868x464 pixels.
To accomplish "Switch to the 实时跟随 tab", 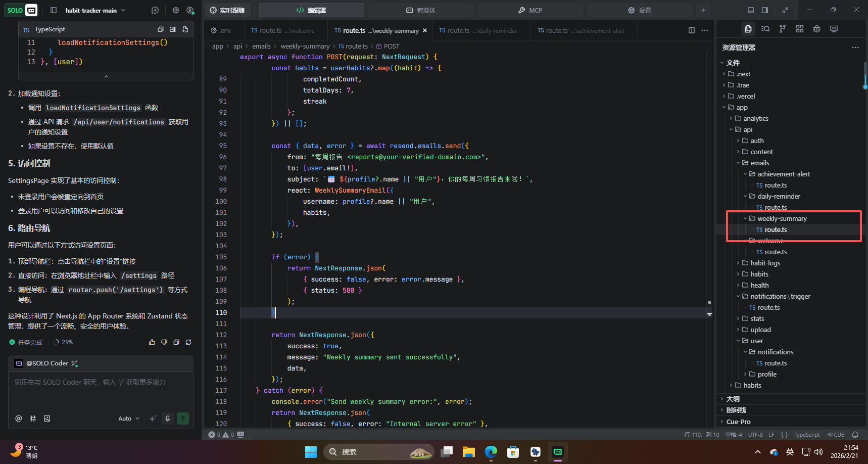I will pos(227,10).
